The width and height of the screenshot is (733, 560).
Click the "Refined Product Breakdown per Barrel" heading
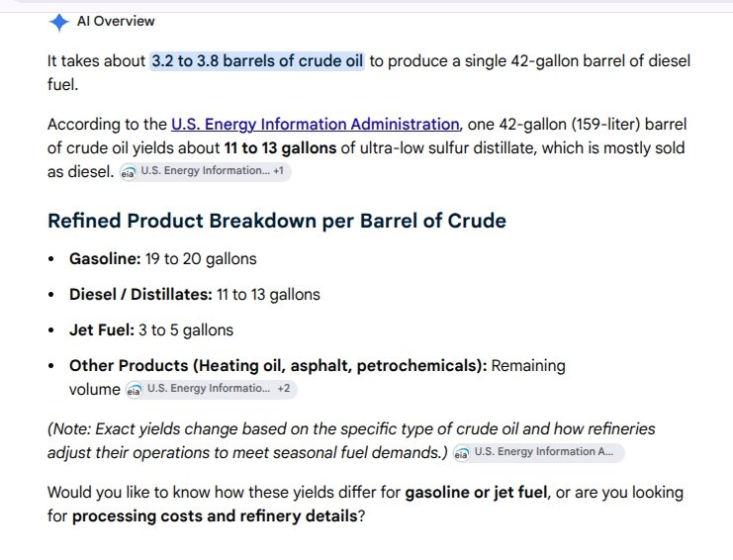click(277, 221)
